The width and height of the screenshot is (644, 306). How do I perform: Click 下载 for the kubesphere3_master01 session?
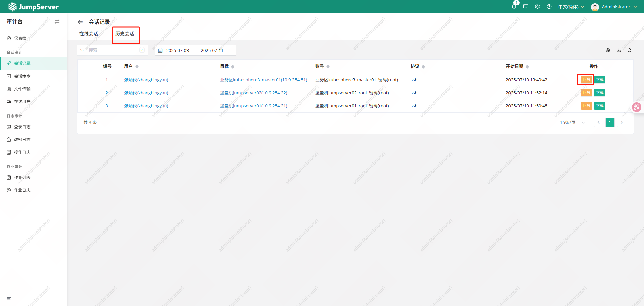(x=600, y=80)
